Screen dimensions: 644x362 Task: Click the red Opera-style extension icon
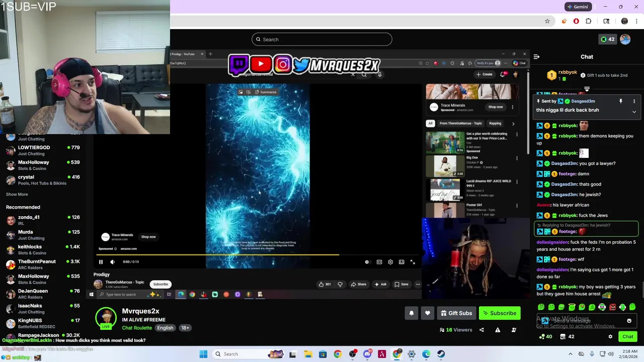point(576,21)
